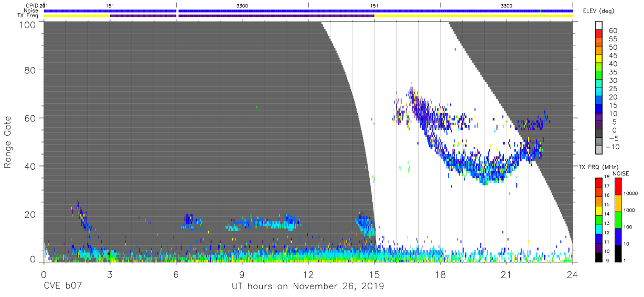Click the 20 tick on the Range Gate axis

click(x=31, y=214)
